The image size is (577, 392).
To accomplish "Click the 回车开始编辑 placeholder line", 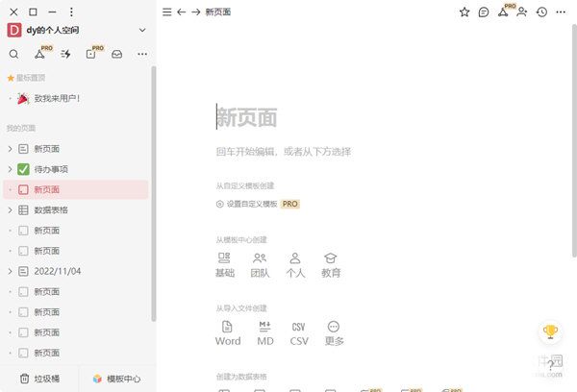I will coord(284,152).
